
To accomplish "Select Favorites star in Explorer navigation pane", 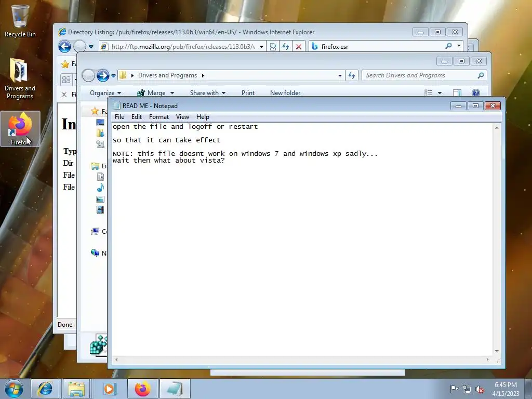I will pyautogui.click(x=95, y=111).
